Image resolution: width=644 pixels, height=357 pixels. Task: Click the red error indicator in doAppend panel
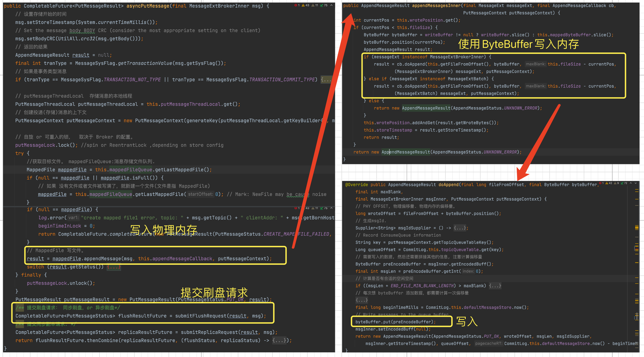[601, 183]
